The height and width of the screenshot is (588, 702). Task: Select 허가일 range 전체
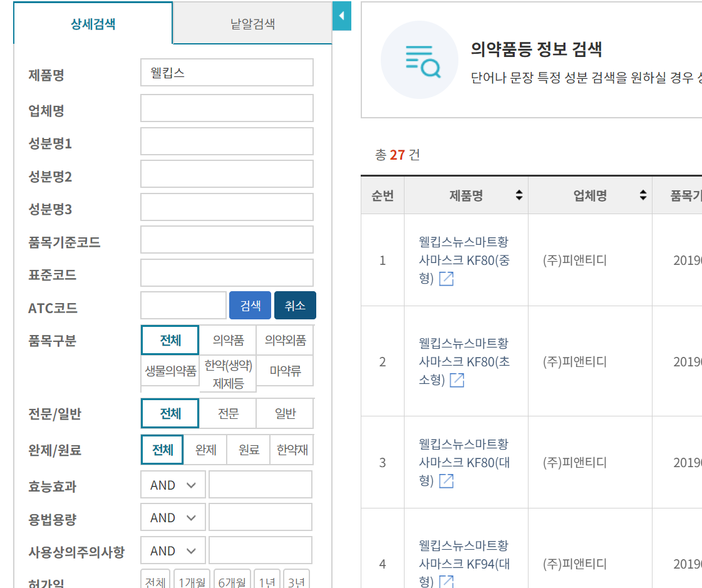pos(155,579)
